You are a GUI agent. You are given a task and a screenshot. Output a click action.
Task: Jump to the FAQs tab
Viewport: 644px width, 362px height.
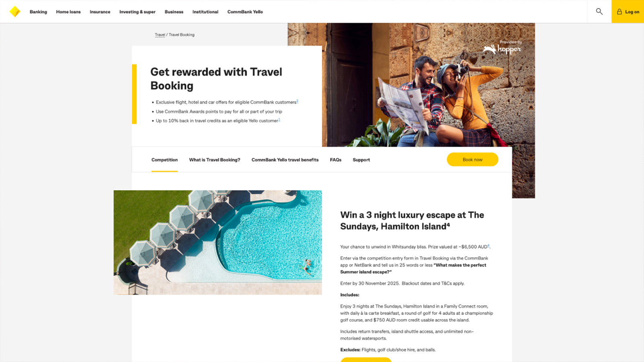[336, 160]
